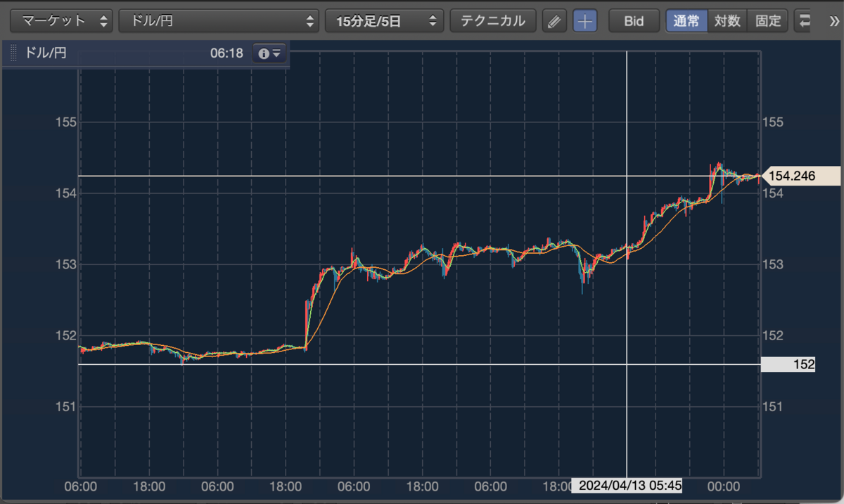Click the 155 label on right axis
The height and width of the screenshot is (504, 844).
772,122
